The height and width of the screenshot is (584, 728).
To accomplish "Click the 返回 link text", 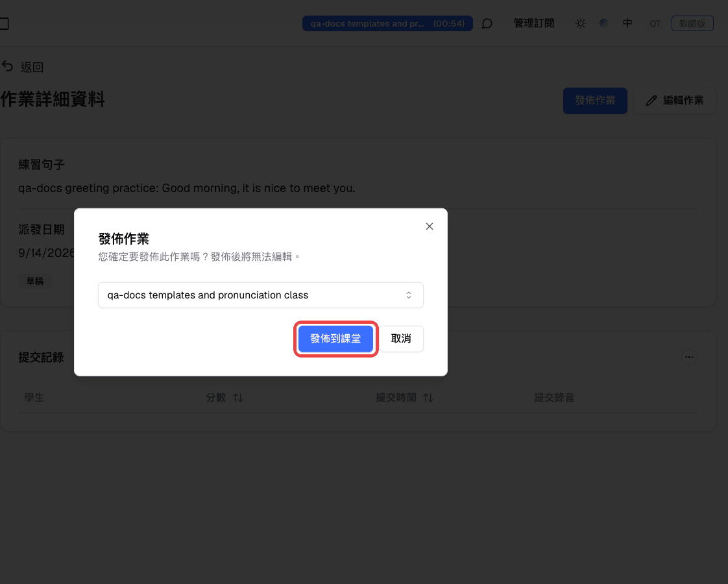I will 32,67.
